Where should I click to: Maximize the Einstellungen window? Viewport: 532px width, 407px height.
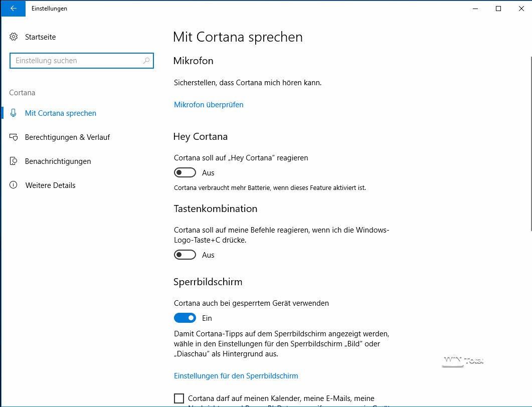click(498, 9)
